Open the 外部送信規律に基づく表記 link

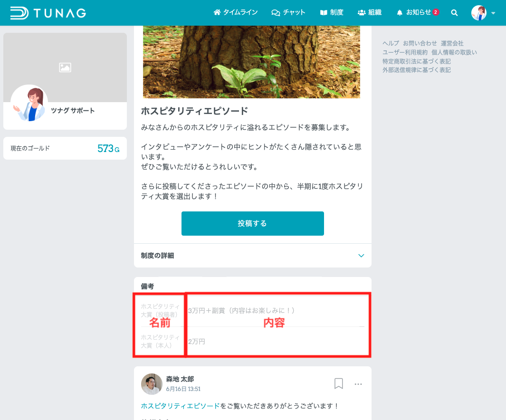coord(417,70)
